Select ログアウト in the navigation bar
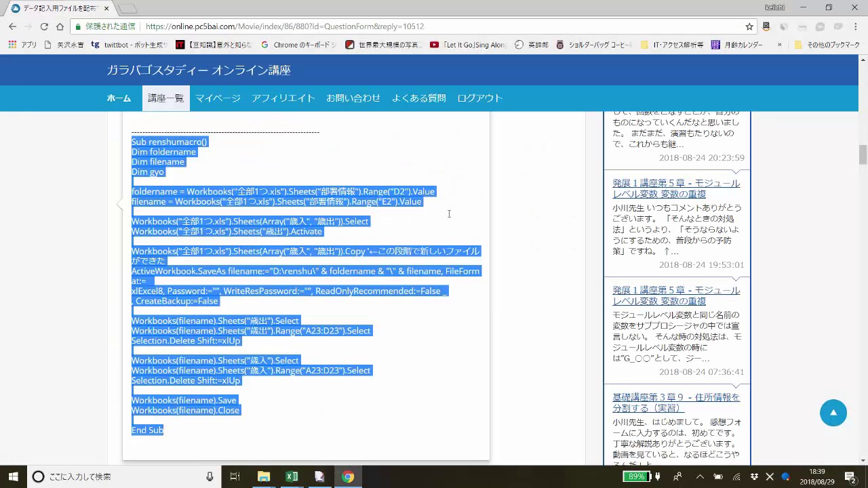 (479, 98)
